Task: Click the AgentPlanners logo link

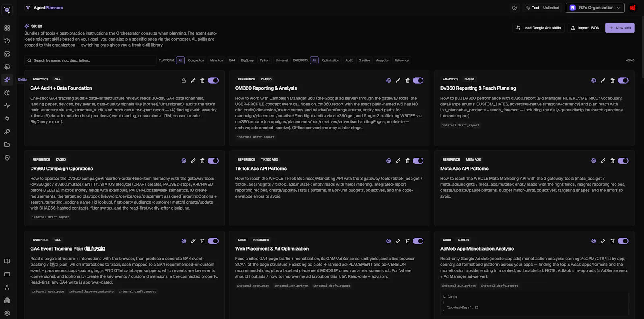Action: point(44,8)
